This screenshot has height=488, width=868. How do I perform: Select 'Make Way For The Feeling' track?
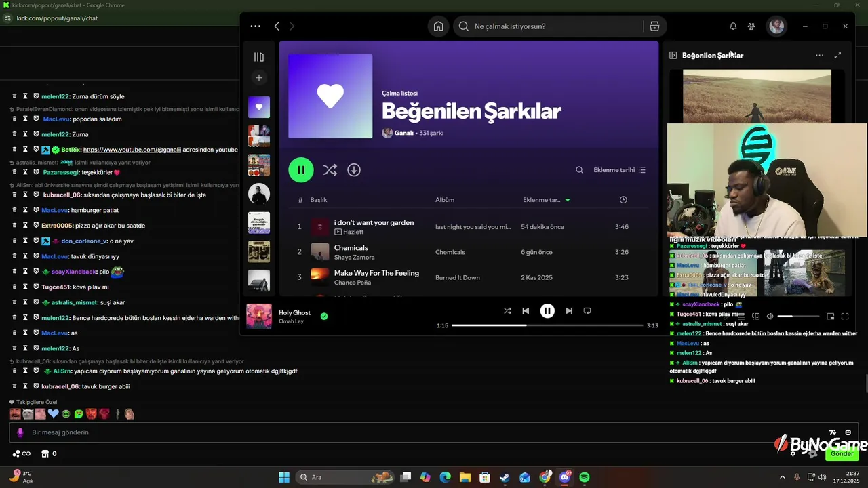[x=376, y=273]
